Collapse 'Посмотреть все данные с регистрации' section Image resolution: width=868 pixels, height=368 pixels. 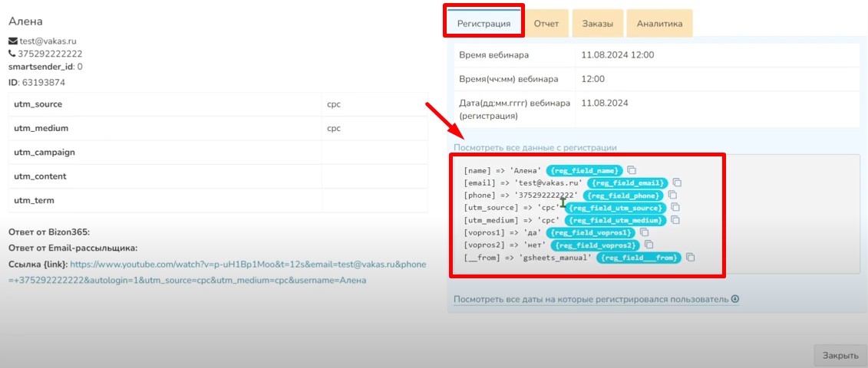535,147
